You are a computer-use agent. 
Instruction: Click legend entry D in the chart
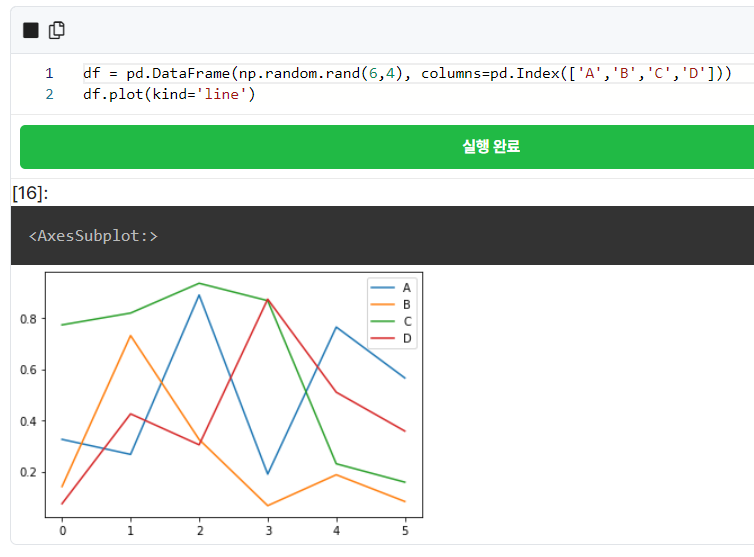[407, 338]
